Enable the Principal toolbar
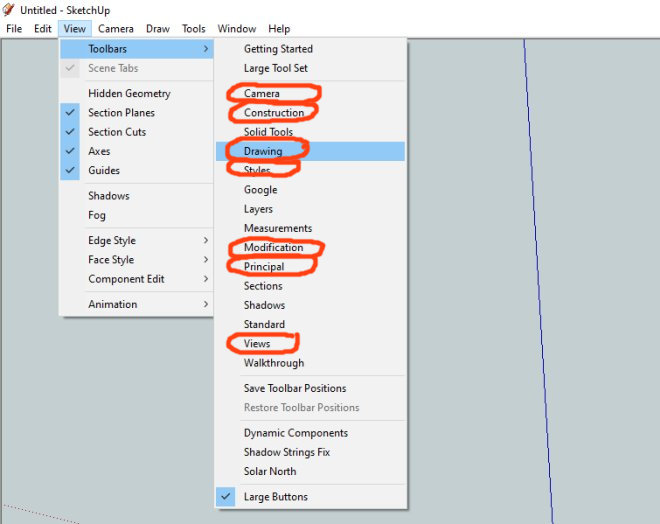Screen dimensions: 660x524 [311, 267]
